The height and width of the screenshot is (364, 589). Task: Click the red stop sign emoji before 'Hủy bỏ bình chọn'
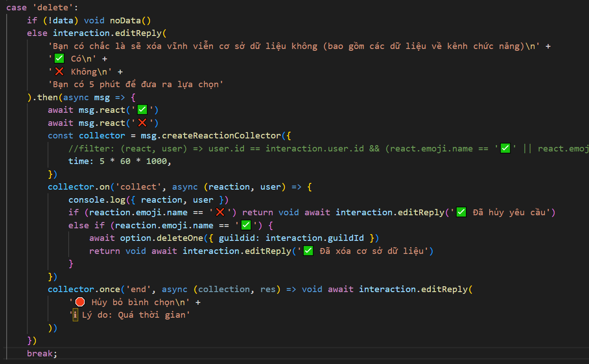(x=80, y=302)
